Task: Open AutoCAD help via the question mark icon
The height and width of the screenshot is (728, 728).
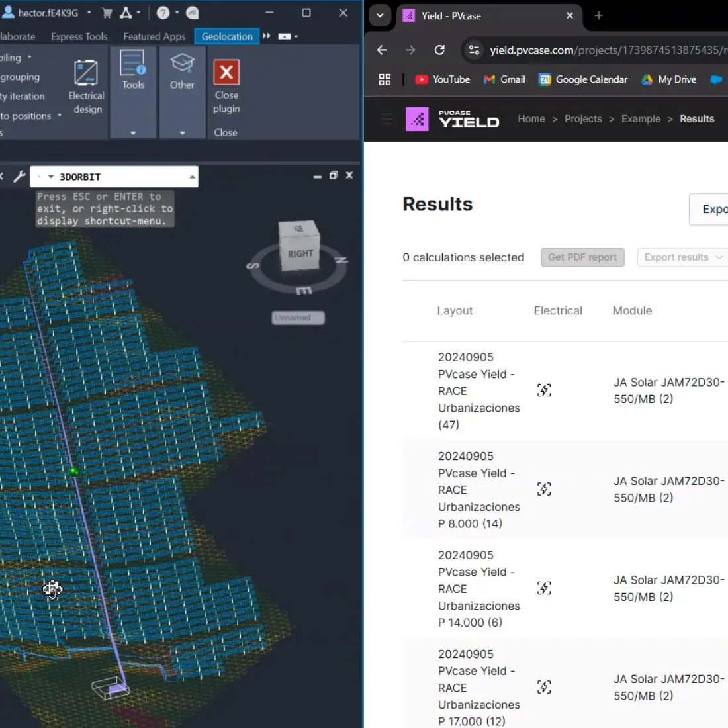Action: (x=163, y=13)
